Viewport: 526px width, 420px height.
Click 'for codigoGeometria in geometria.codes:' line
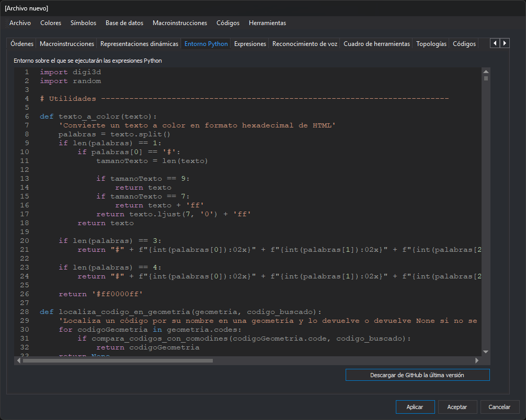click(150, 330)
